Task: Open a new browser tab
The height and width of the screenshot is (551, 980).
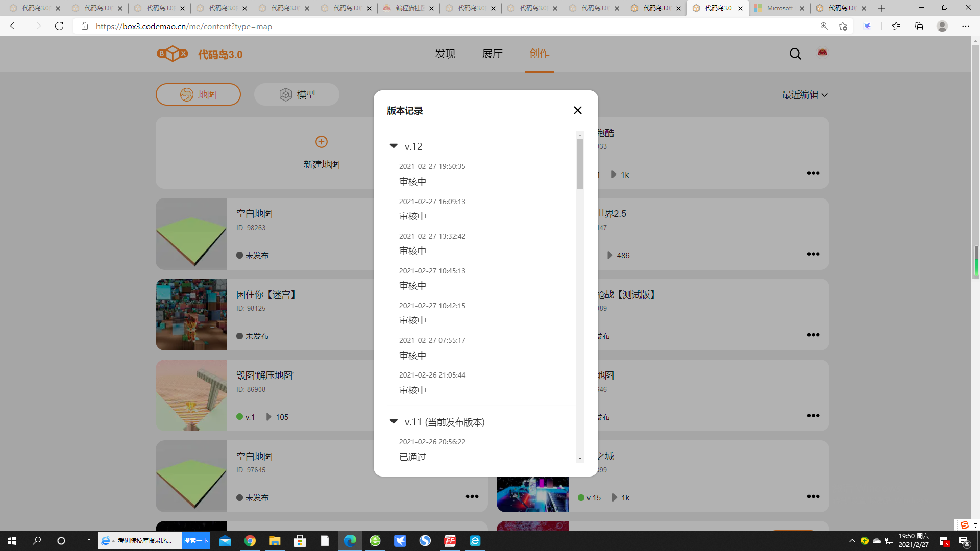Action: 881,8
